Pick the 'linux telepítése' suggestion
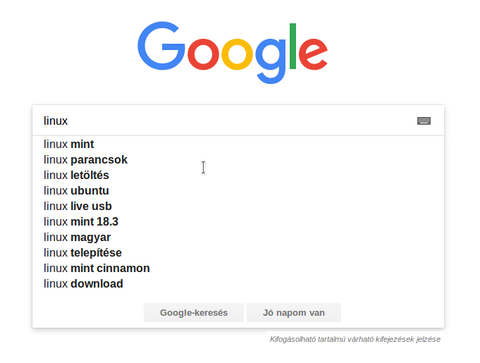 pos(238,253)
